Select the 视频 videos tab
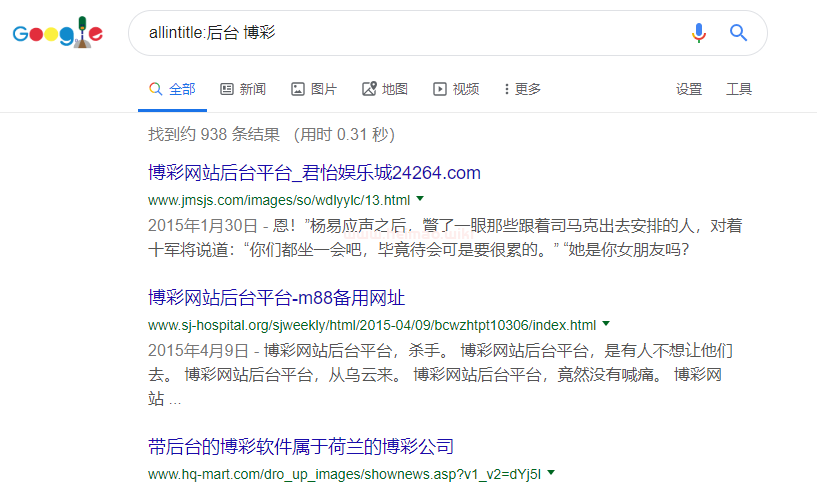Screen dimensions: 817x490 tap(455, 89)
